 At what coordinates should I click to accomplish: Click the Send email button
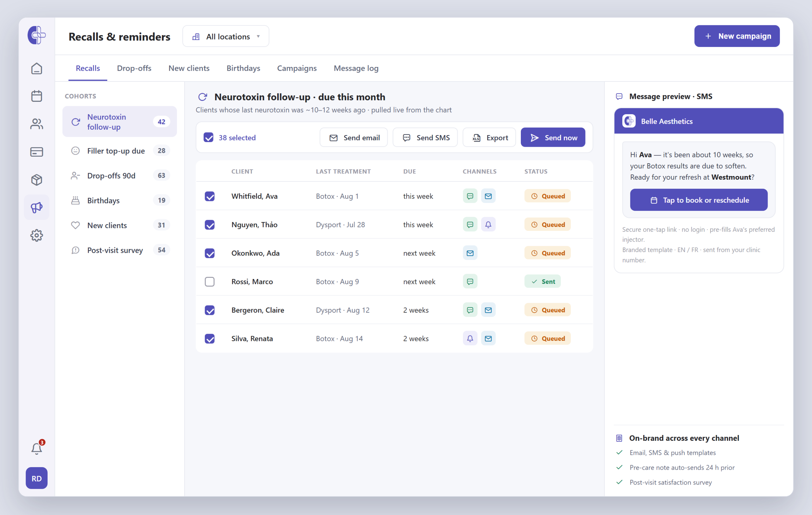[353, 138]
